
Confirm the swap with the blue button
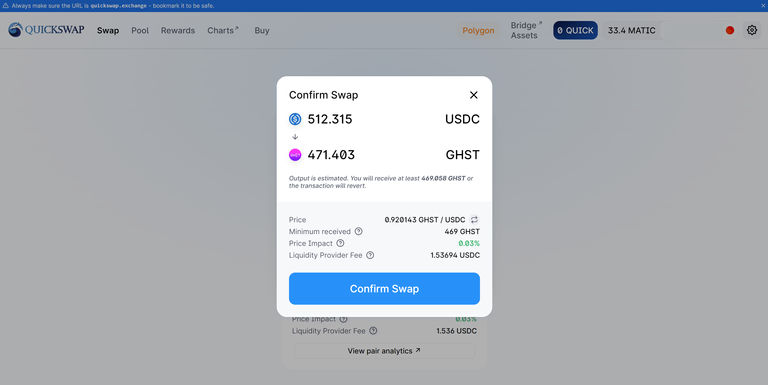[x=384, y=289]
